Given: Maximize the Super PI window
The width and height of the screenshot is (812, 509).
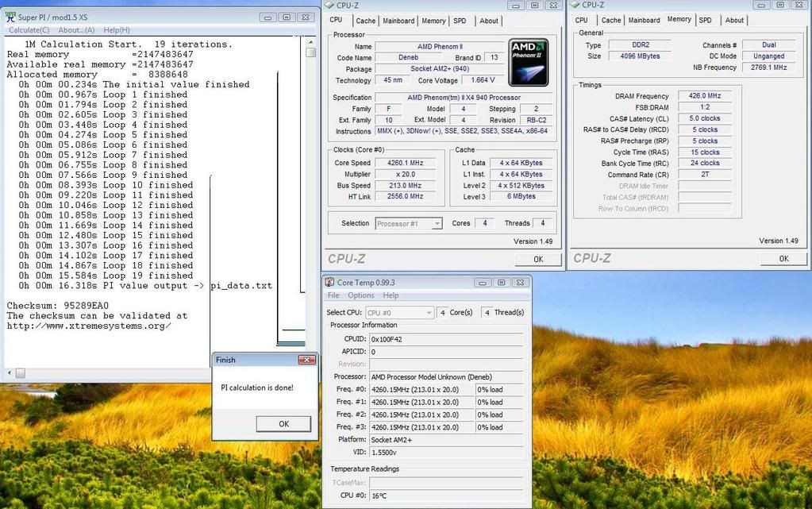Looking at the screenshot, I should (287, 17).
